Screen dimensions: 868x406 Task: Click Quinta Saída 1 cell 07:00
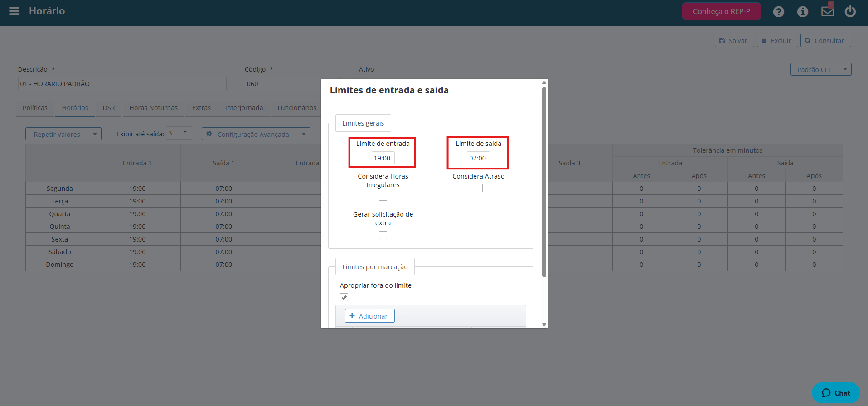224,227
